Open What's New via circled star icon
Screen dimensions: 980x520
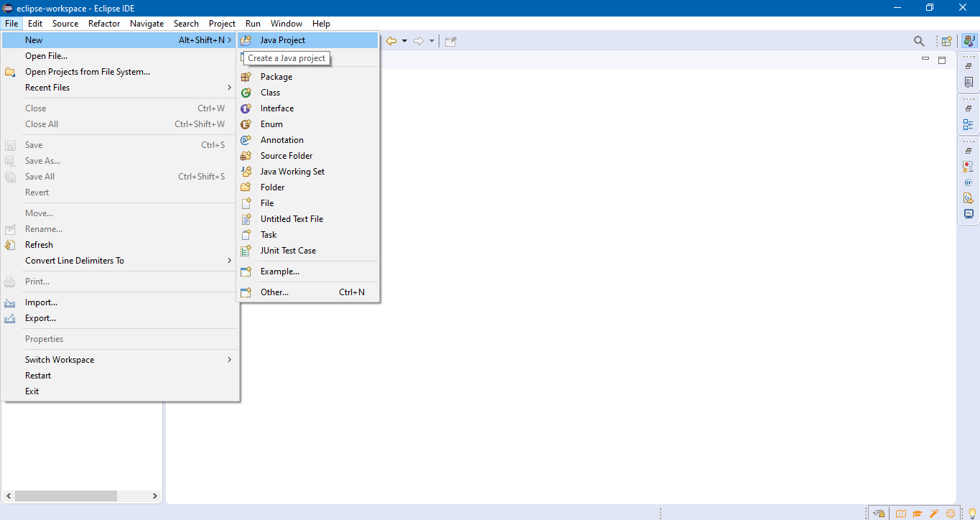coord(950,514)
